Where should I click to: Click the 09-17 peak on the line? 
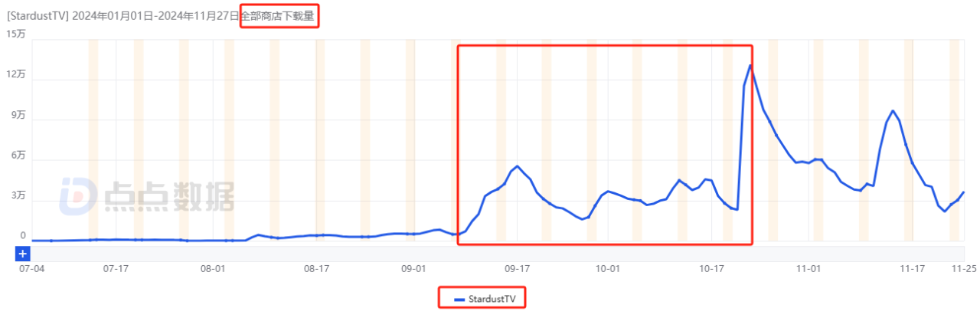pyautogui.click(x=518, y=166)
